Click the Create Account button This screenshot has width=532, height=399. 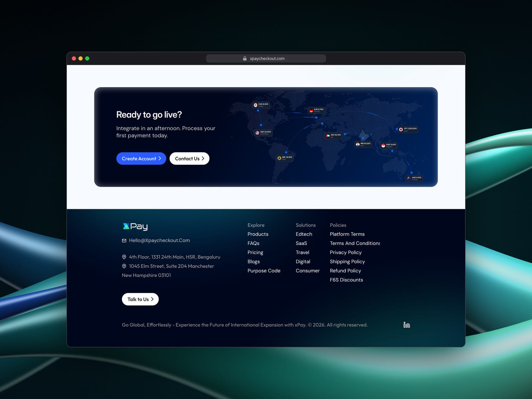point(141,159)
